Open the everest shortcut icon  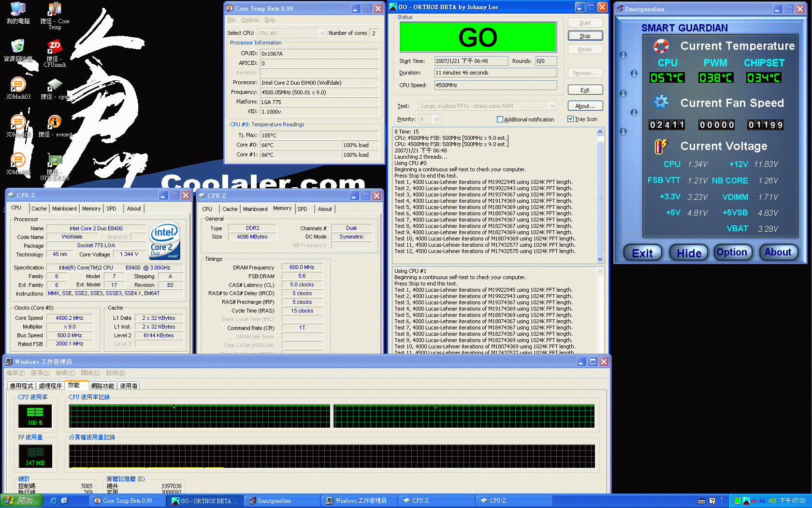[x=54, y=123]
